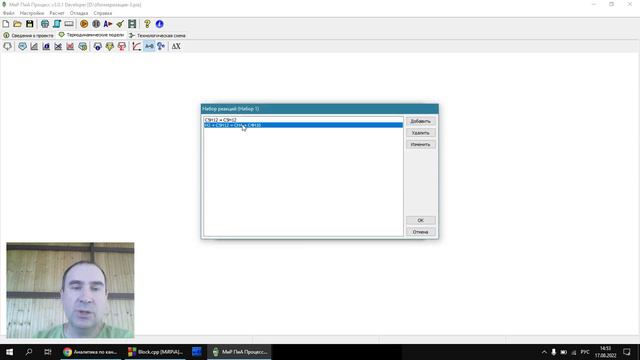Click taskbar clock showing date
The height and width of the screenshot is (360, 640).
pyautogui.click(x=606, y=352)
